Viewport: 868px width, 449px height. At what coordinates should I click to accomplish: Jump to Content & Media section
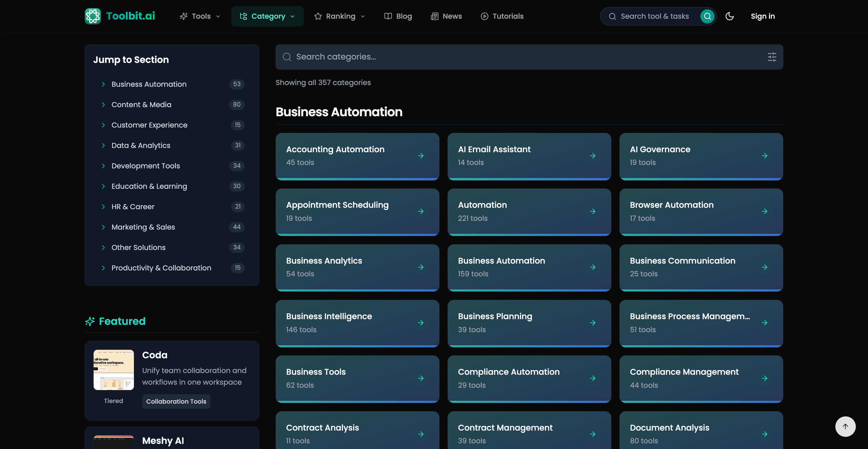coord(141,105)
